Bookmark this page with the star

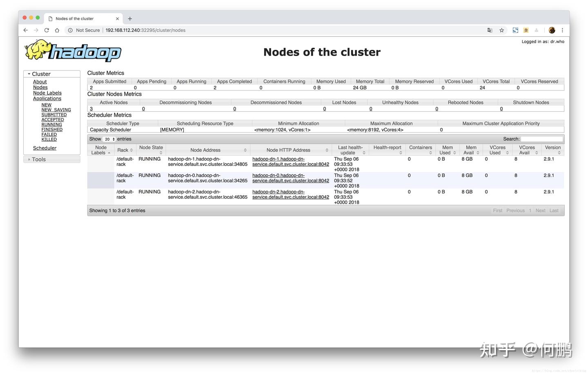(x=502, y=30)
